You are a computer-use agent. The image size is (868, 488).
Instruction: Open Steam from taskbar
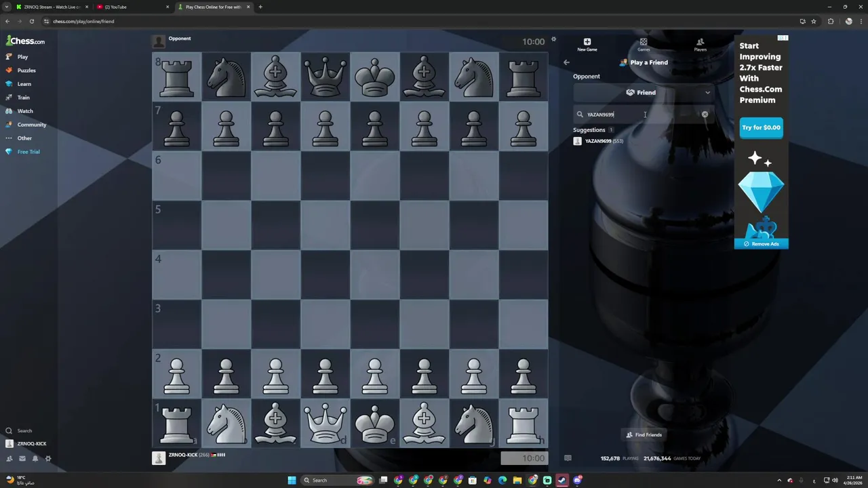tap(562, 481)
